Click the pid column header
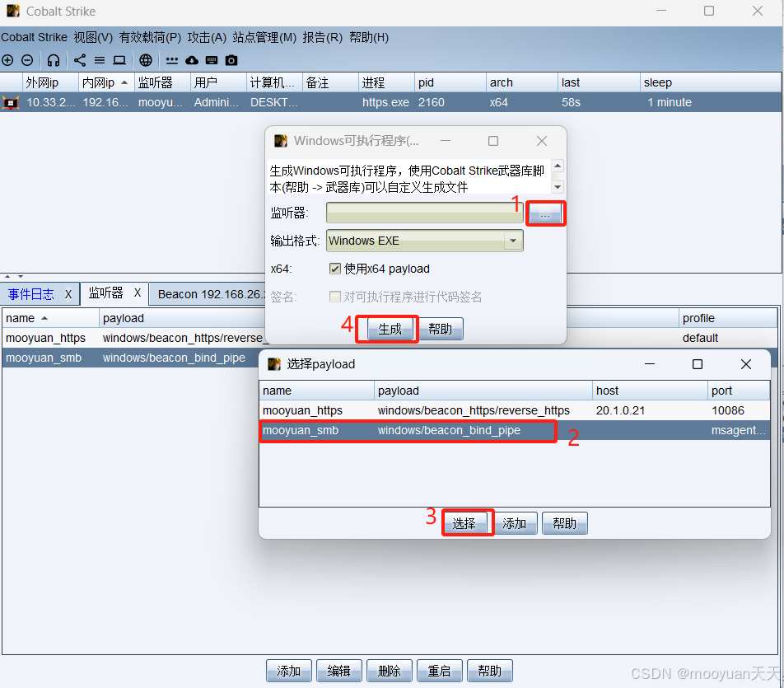The width and height of the screenshot is (784, 688). [x=450, y=82]
